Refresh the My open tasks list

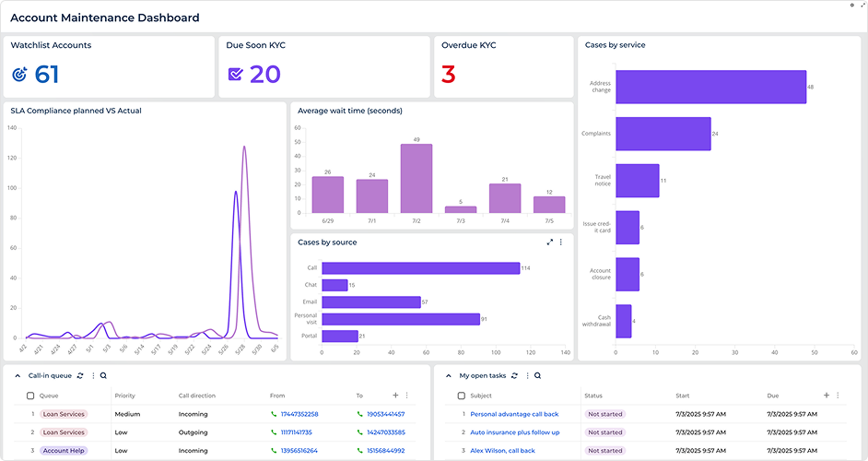(x=513, y=376)
